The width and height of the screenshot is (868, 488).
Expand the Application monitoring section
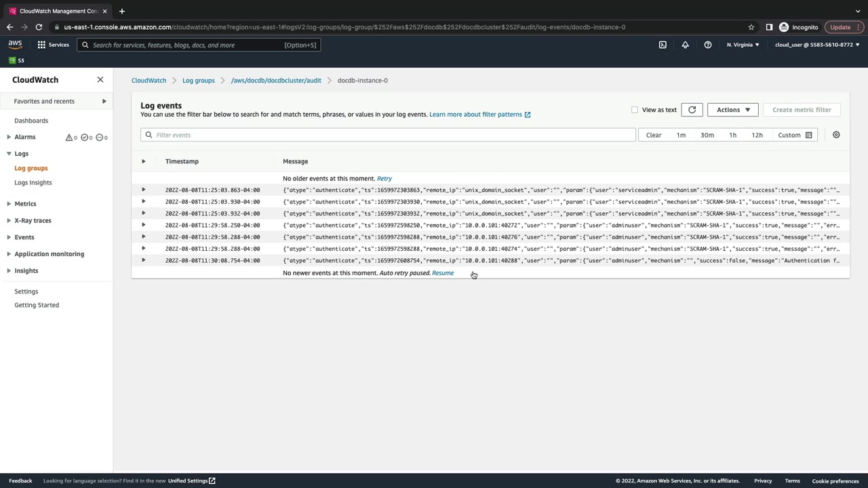(9, 254)
